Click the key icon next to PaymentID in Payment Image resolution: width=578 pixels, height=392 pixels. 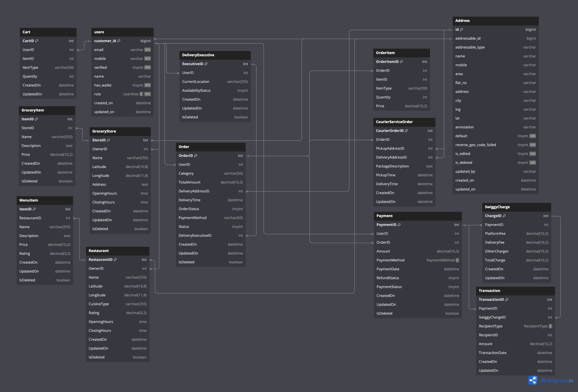click(x=399, y=225)
